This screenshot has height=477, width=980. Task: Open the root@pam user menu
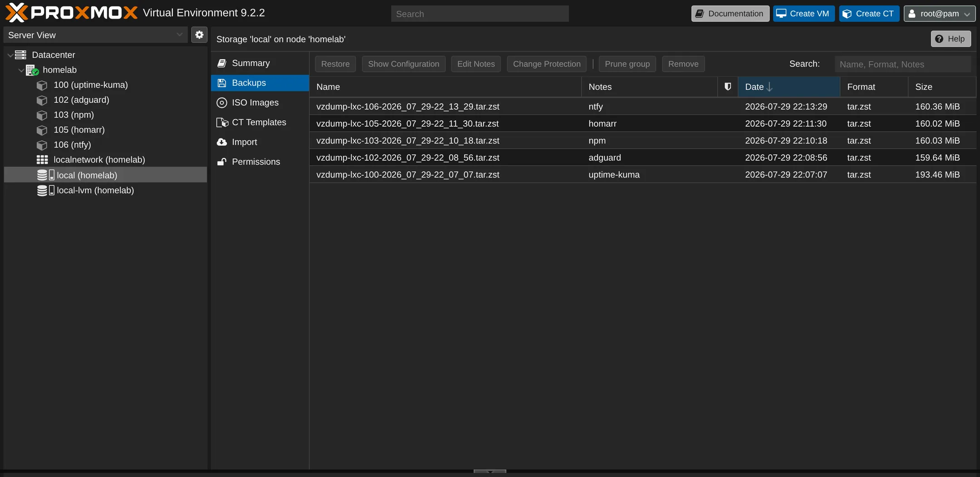coord(939,14)
